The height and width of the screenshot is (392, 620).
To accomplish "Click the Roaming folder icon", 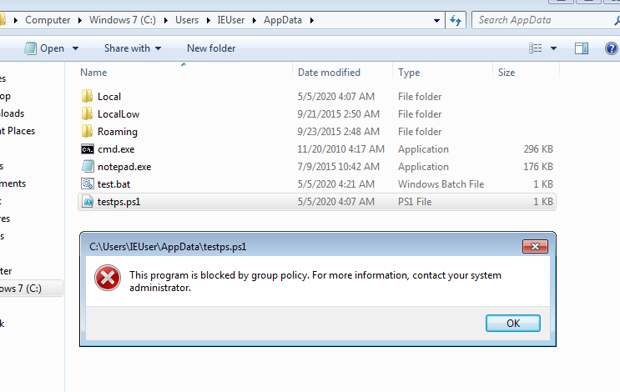I will [87, 131].
